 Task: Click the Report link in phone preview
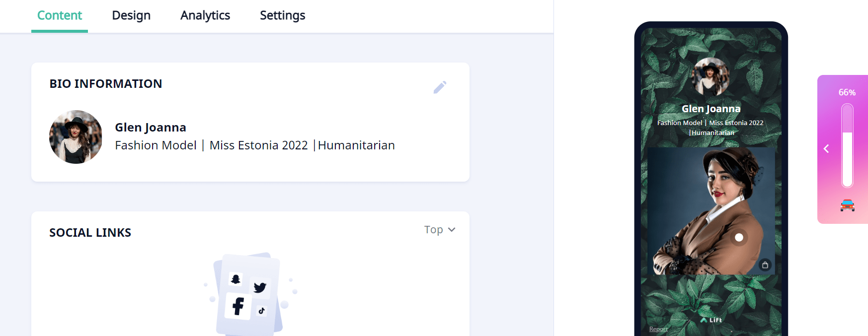click(x=658, y=329)
